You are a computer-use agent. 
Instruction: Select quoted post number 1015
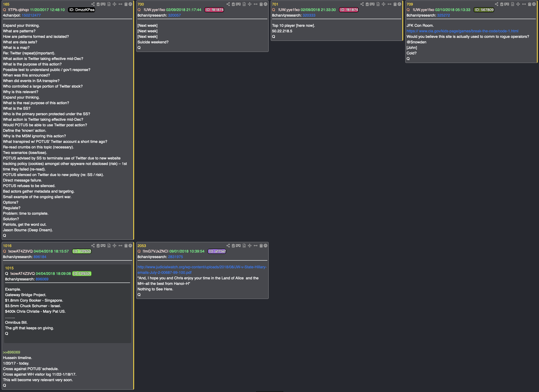9,268
